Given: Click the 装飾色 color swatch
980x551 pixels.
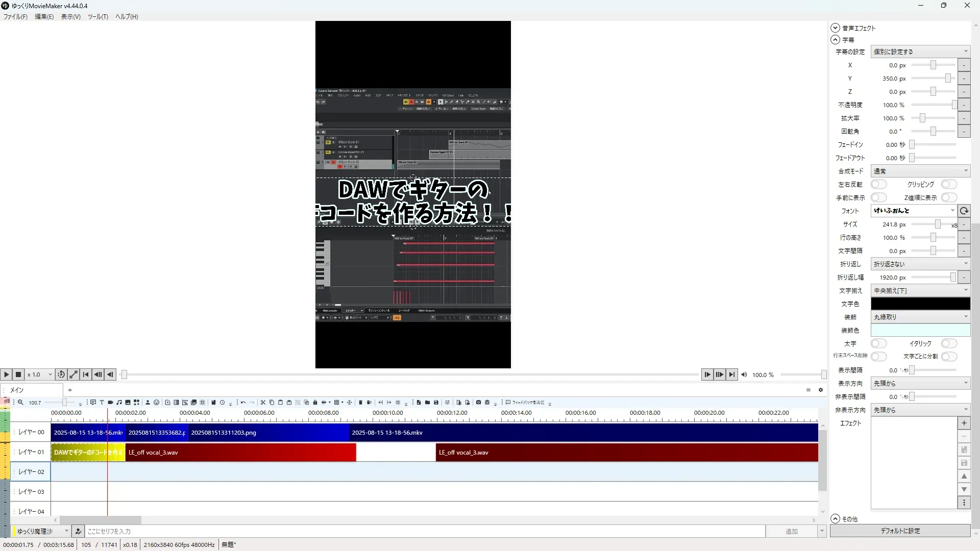Looking at the screenshot, I should tap(920, 330).
